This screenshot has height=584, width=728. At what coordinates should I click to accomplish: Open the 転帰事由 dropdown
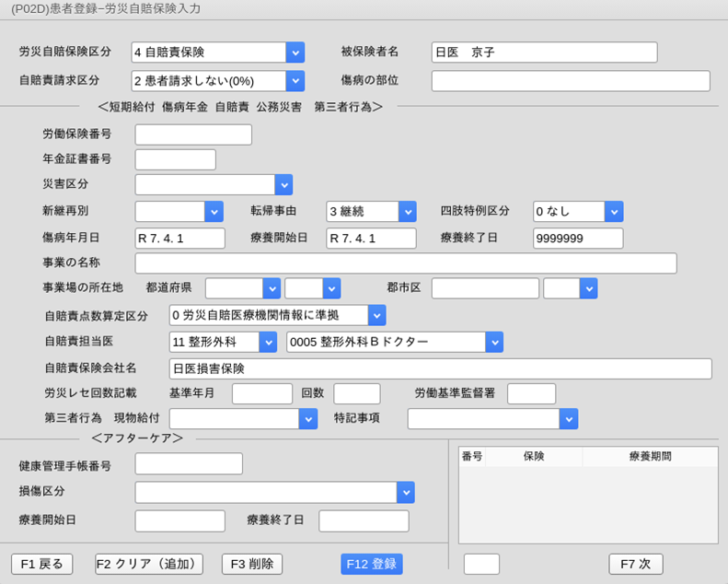click(407, 212)
